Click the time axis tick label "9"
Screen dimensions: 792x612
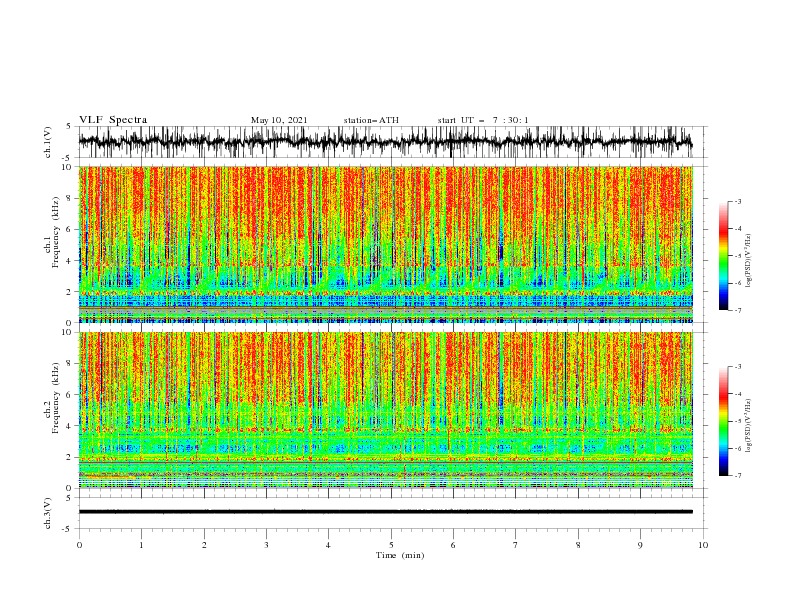(640, 545)
